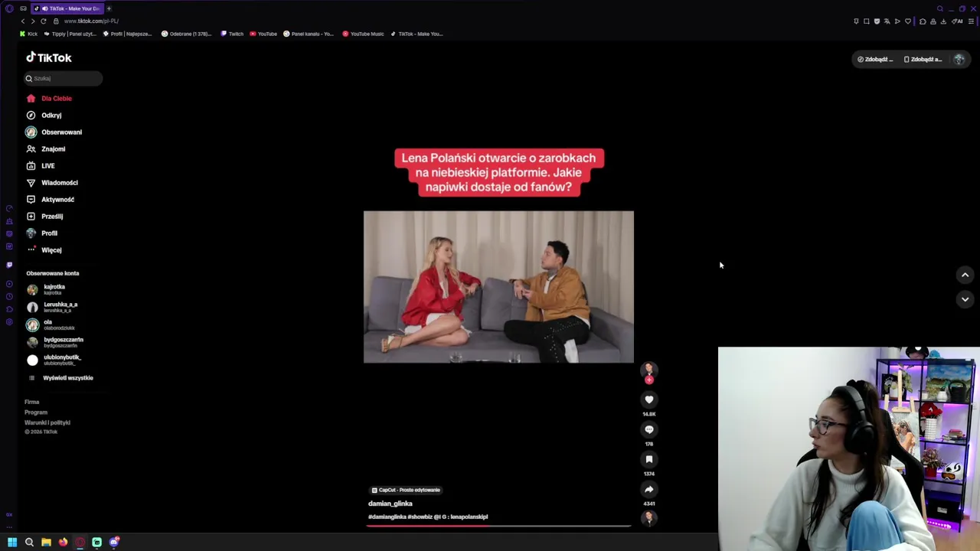Open followed account ulubionybutik_
The image size is (980, 551).
(61, 360)
